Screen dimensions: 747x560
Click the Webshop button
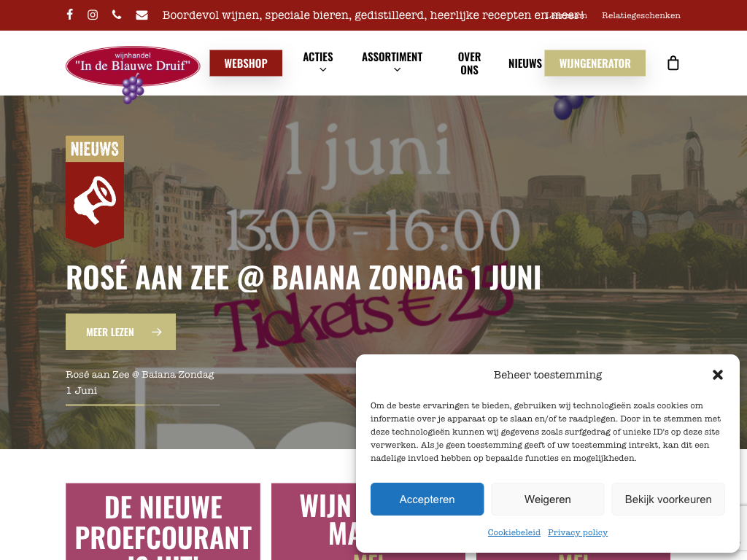click(x=246, y=63)
